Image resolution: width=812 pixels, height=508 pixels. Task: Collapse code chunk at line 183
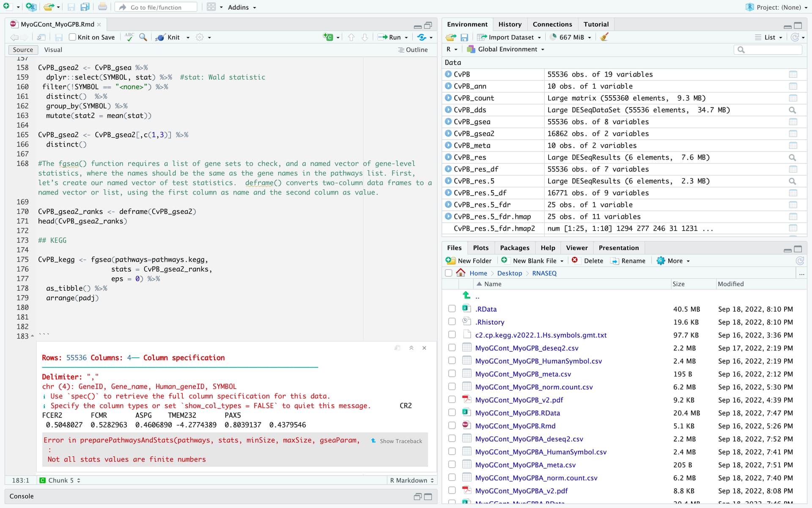click(33, 336)
